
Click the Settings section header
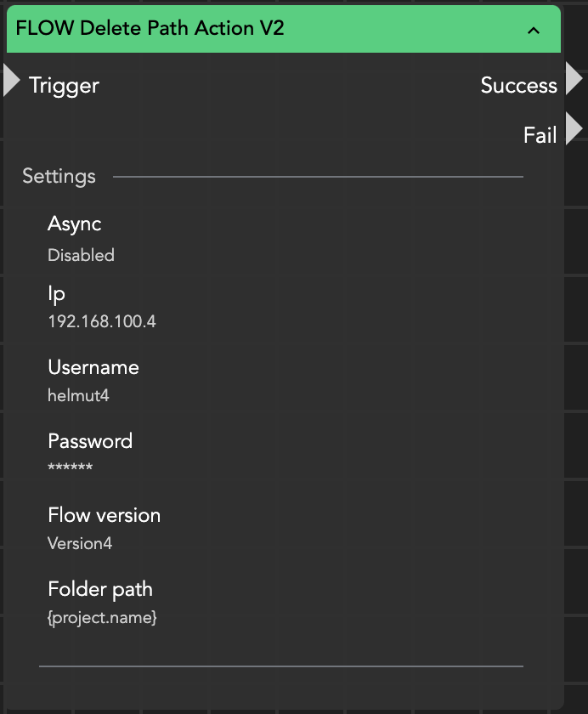[59, 177]
